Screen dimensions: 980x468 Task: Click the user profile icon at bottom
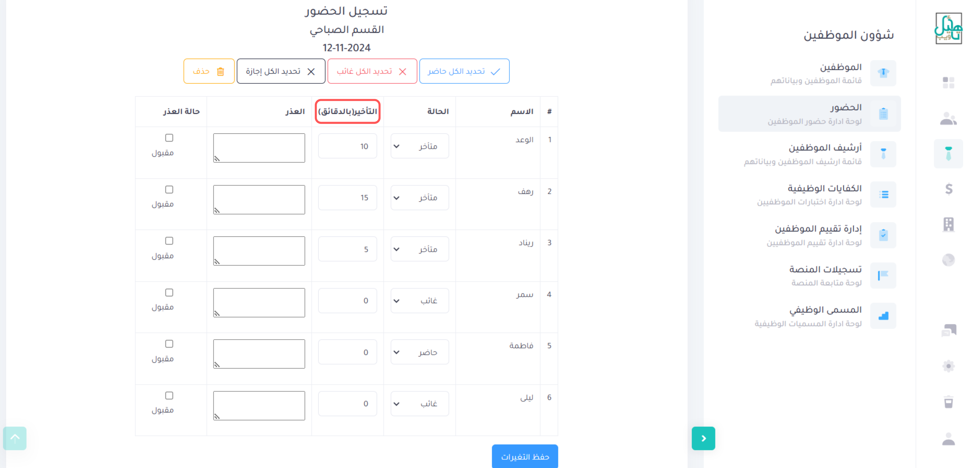click(948, 439)
